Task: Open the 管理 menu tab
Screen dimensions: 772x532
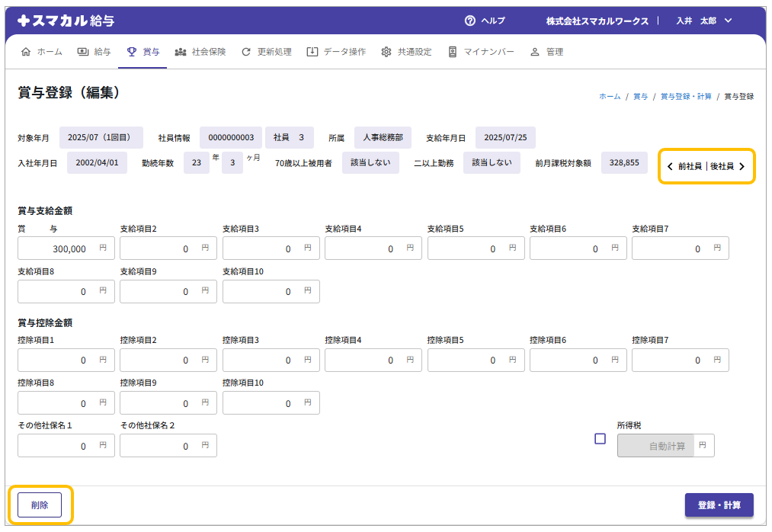Action: (x=546, y=52)
